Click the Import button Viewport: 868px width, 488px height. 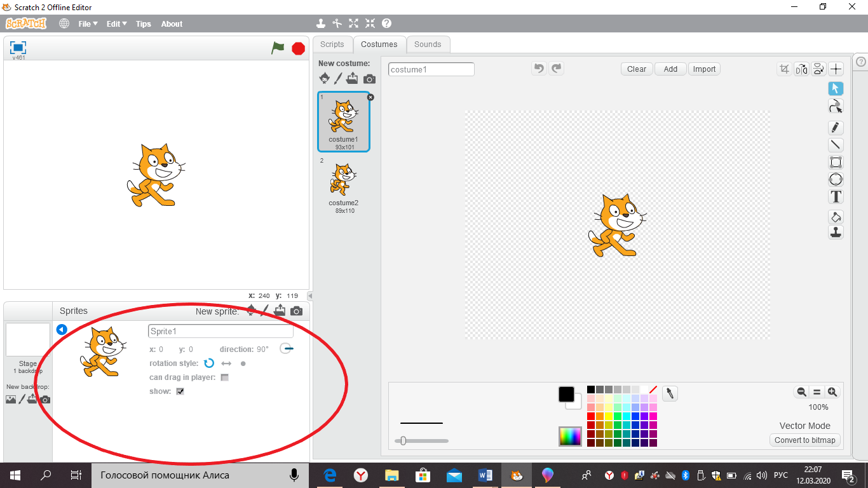[x=704, y=69]
